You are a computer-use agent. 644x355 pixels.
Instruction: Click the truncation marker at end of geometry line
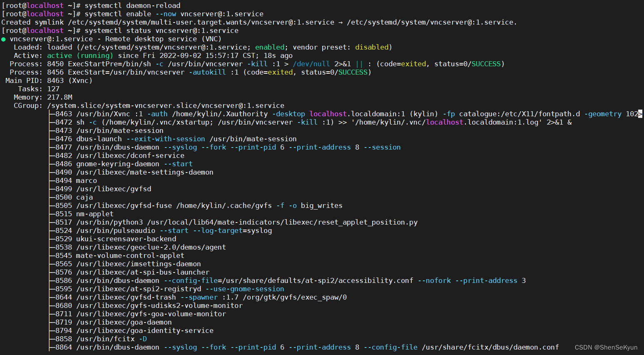[x=640, y=114]
